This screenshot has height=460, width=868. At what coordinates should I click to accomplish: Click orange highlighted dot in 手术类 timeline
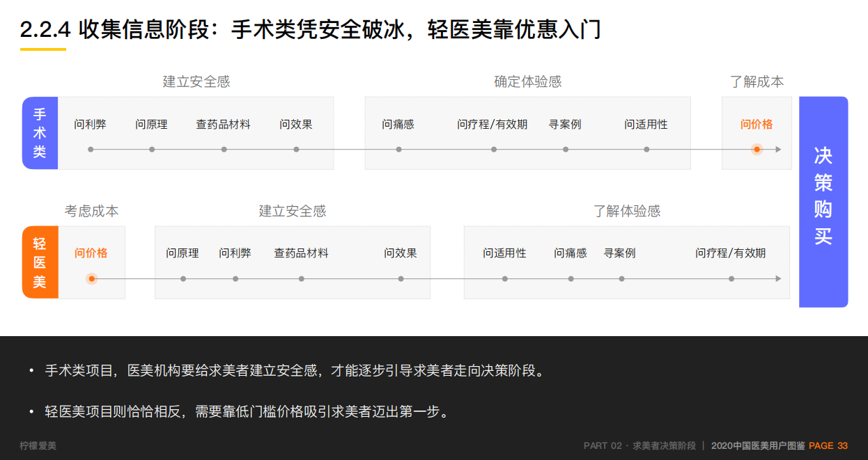757,149
